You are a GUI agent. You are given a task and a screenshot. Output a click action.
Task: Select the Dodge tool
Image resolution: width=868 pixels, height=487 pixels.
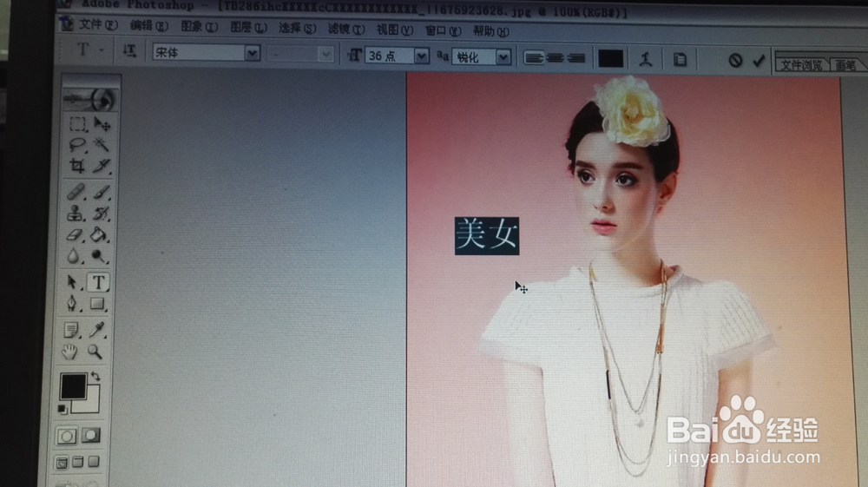coord(99,256)
